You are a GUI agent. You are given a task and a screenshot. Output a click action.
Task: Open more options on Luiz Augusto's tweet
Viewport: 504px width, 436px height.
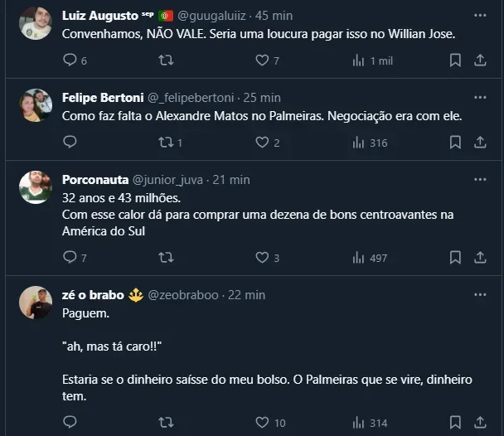coord(480,15)
